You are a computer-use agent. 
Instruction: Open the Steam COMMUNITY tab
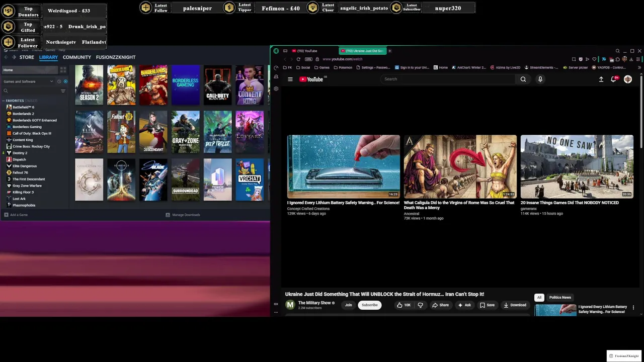click(77, 57)
